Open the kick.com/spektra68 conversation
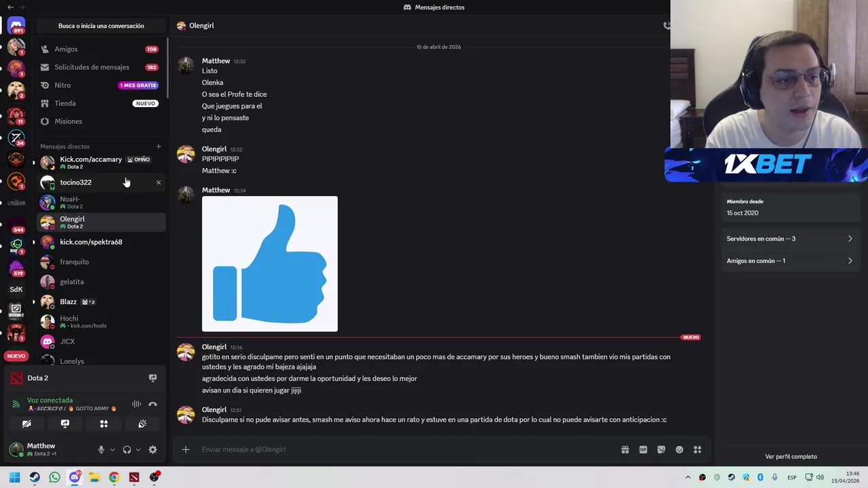 click(x=100, y=242)
